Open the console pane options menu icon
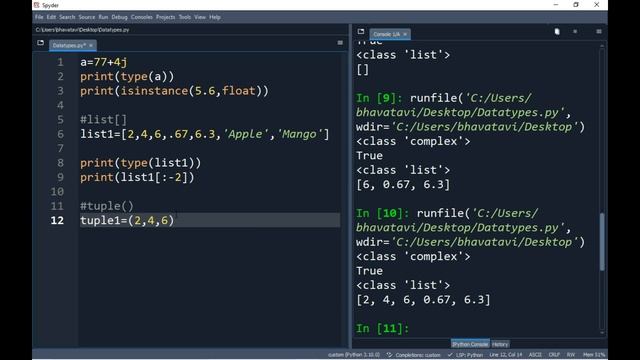Screen dimensions: 640x360 tap(599, 31)
